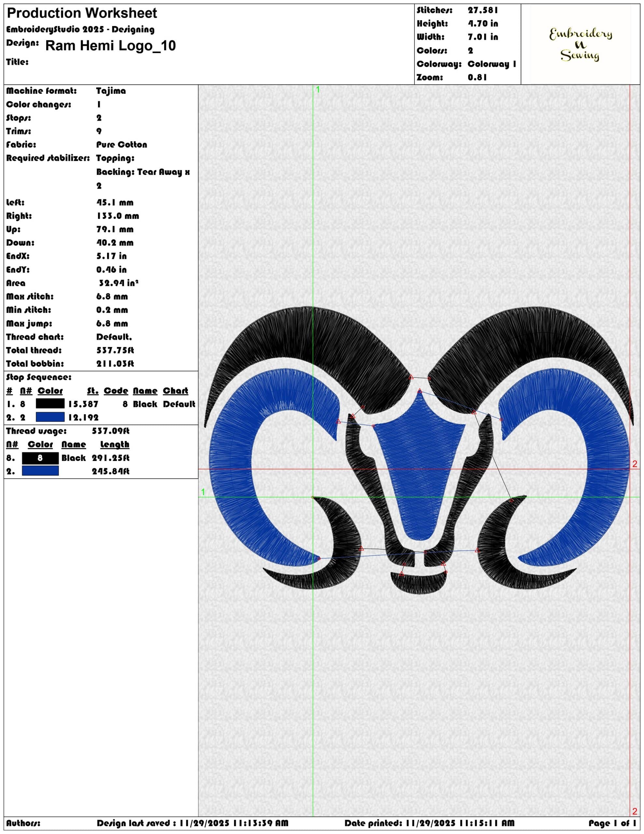The width and height of the screenshot is (644, 834).
Task: Click the black swatch in Stop Sequence row 1
Action: coord(50,404)
